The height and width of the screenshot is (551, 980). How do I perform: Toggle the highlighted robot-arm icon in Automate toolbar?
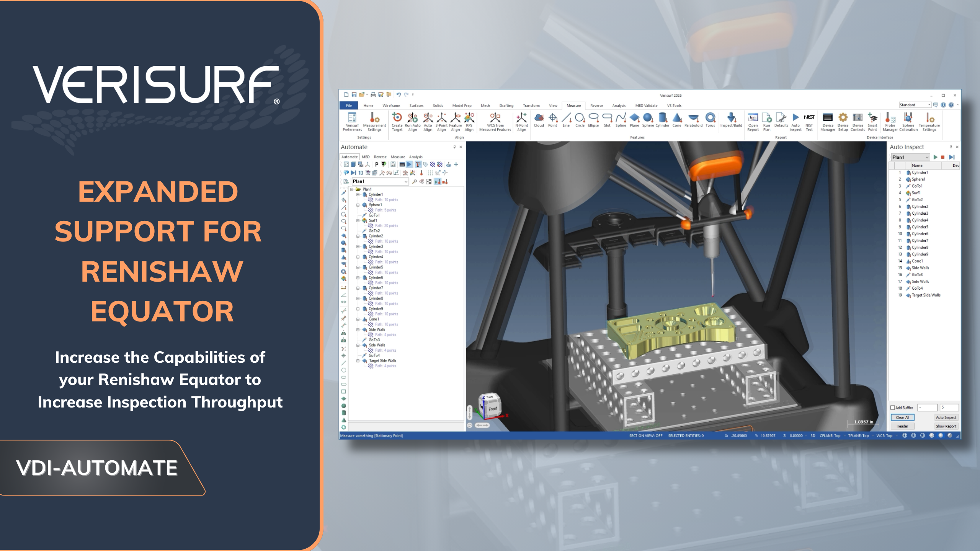(418, 165)
